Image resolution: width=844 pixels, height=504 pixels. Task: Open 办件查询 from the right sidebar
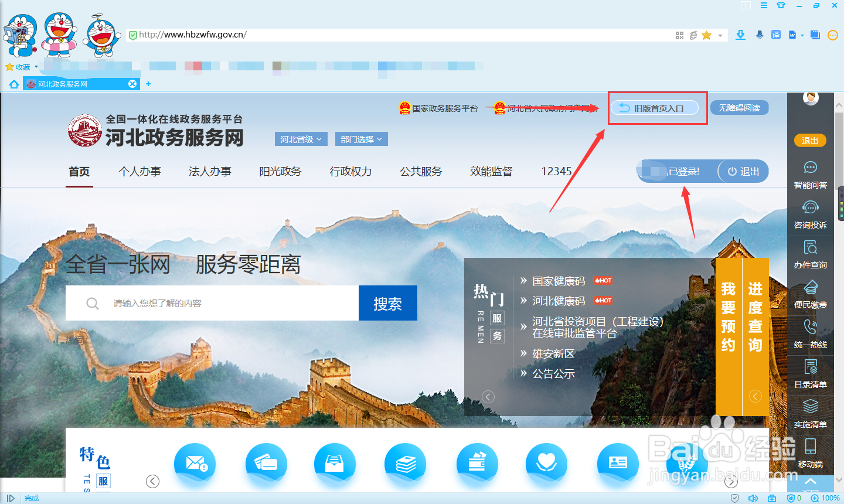[x=810, y=254]
